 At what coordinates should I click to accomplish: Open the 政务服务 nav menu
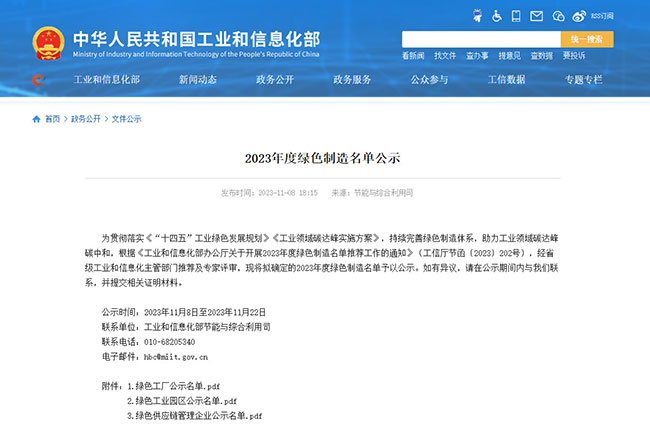pyautogui.click(x=352, y=80)
